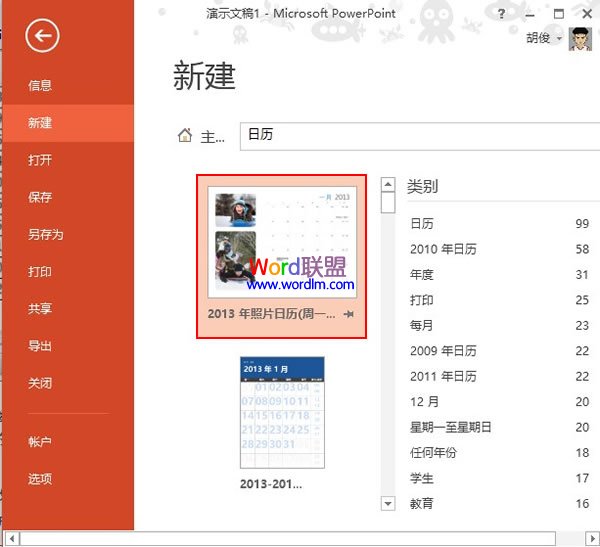Click the 日历 search input field

pos(420,136)
